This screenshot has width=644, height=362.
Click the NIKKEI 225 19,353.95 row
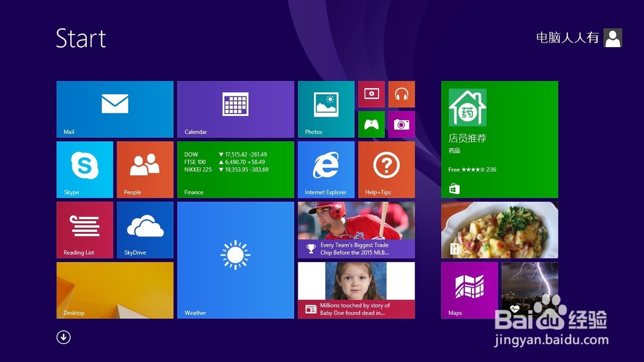pyautogui.click(x=226, y=169)
